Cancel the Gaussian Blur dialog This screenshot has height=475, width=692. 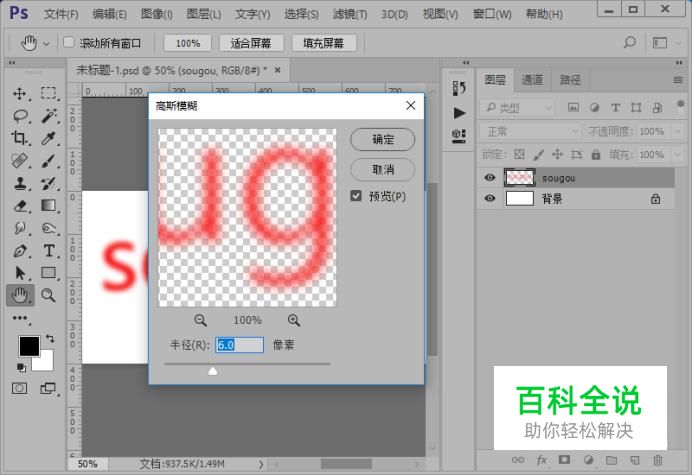[x=383, y=170]
